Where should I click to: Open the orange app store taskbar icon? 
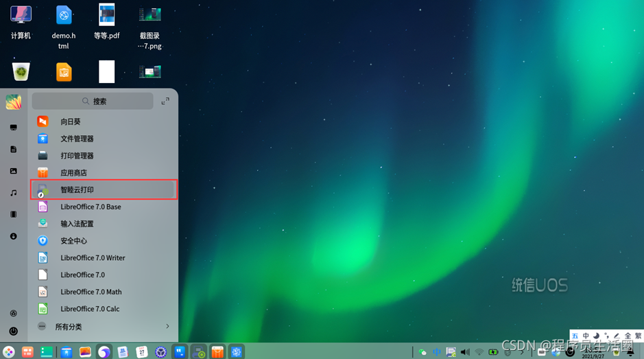(217, 352)
